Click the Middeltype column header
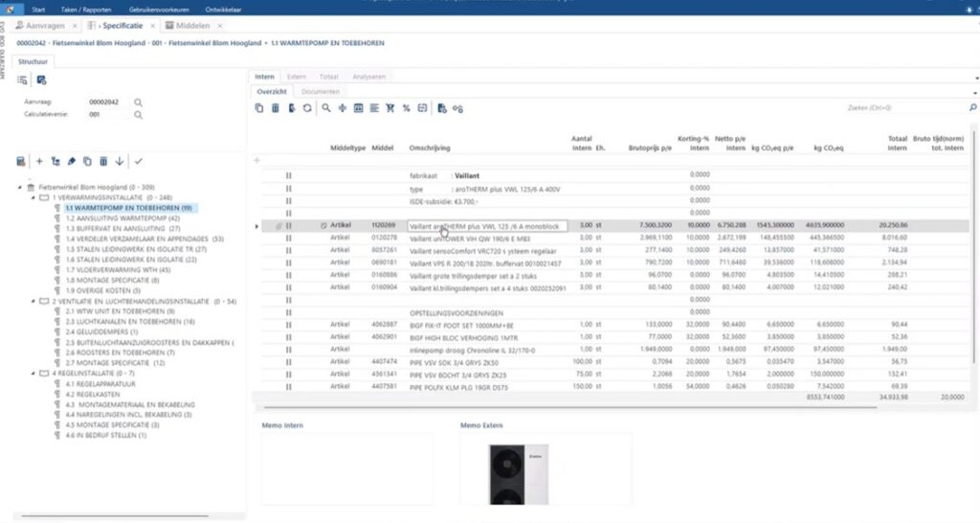Screen dimensions: 980x523 point(347,148)
